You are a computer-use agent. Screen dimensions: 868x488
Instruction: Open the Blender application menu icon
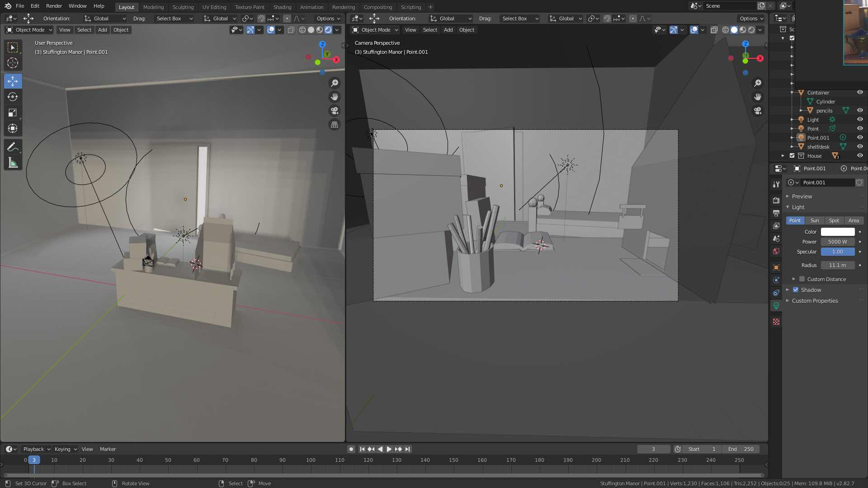[x=8, y=6]
